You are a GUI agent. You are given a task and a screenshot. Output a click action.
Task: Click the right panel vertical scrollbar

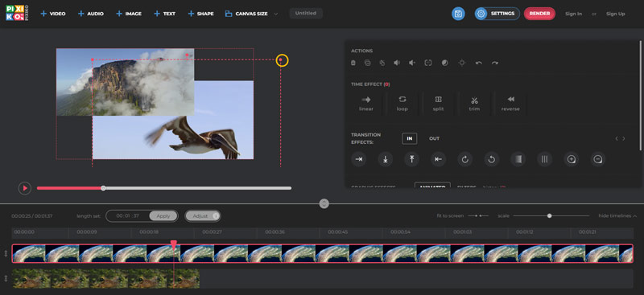pos(641,96)
